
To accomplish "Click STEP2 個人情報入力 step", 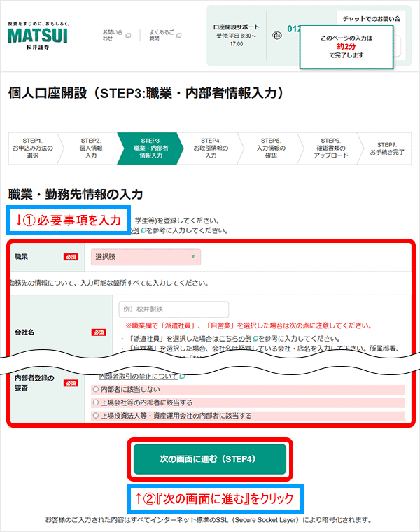I will pos(91,148).
